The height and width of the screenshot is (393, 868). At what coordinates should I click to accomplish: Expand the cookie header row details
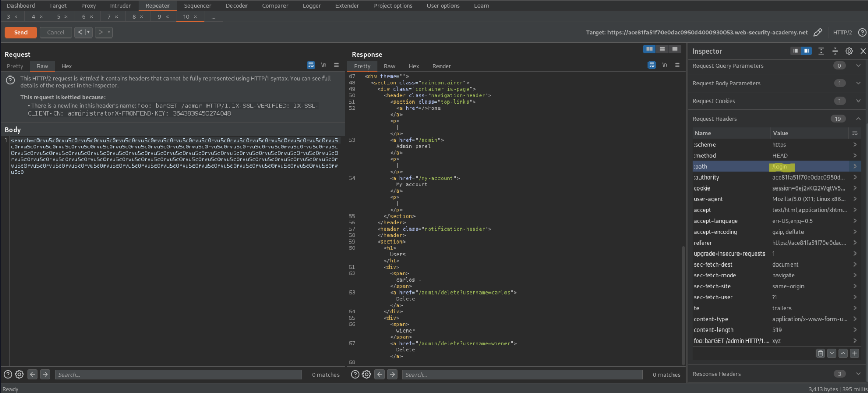(x=854, y=188)
